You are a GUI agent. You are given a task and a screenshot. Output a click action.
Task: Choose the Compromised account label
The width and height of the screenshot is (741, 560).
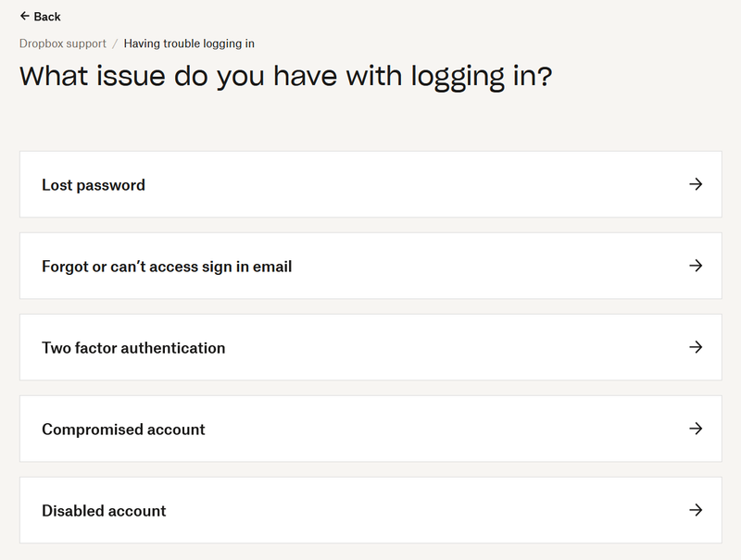click(x=123, y=429)
